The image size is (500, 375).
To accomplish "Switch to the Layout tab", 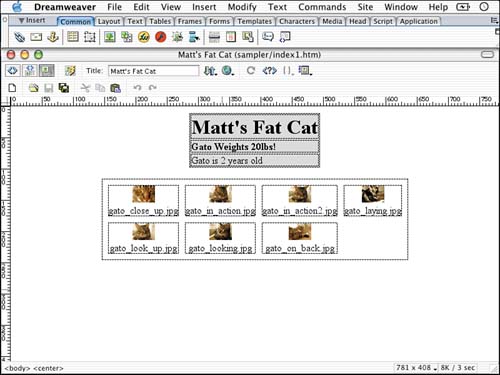I will click(x=109, y=21).
